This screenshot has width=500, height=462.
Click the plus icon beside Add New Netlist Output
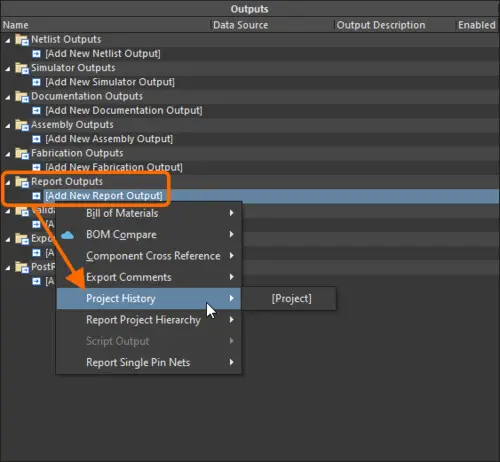click(36, 54)
